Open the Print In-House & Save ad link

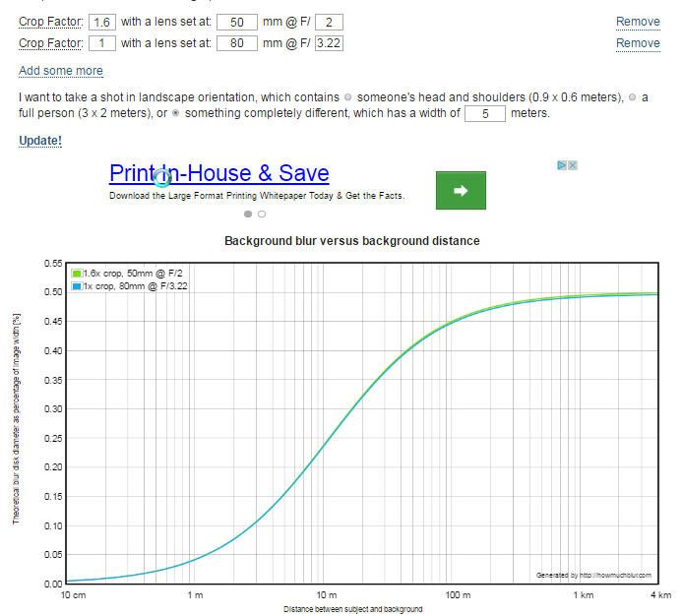(x=218, y=174)
